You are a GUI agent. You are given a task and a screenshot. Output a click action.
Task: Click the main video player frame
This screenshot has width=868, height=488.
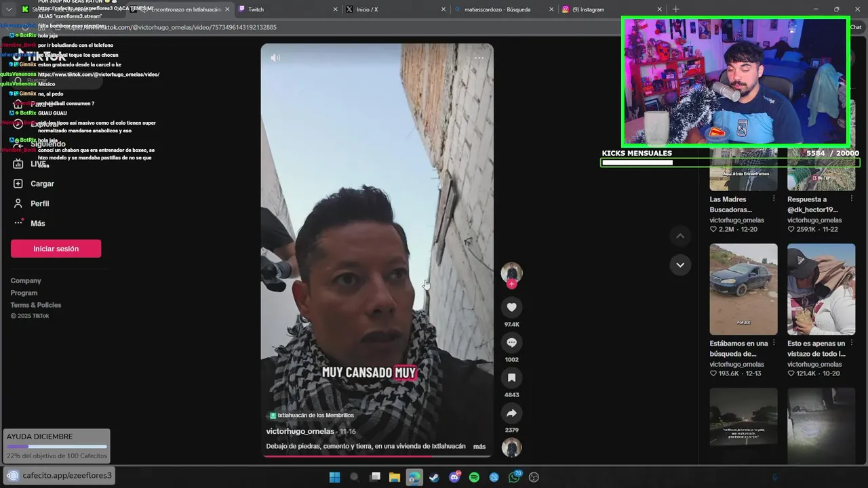tap(377, 251)
